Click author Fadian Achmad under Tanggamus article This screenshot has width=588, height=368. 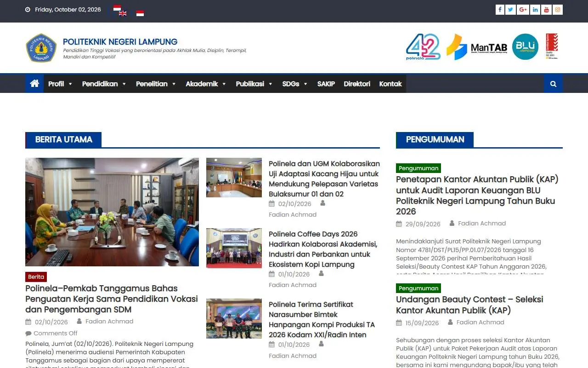click(x=109, y=322)
